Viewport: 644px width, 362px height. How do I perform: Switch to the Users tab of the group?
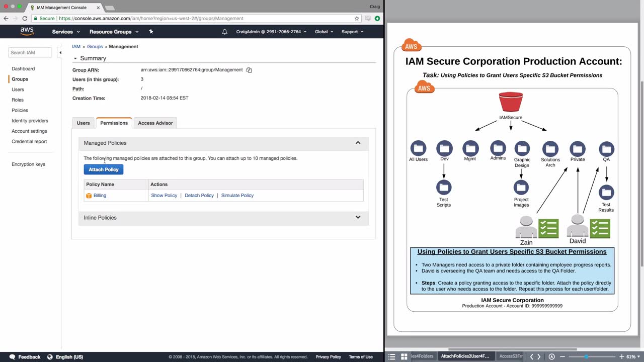click(84, 123)
